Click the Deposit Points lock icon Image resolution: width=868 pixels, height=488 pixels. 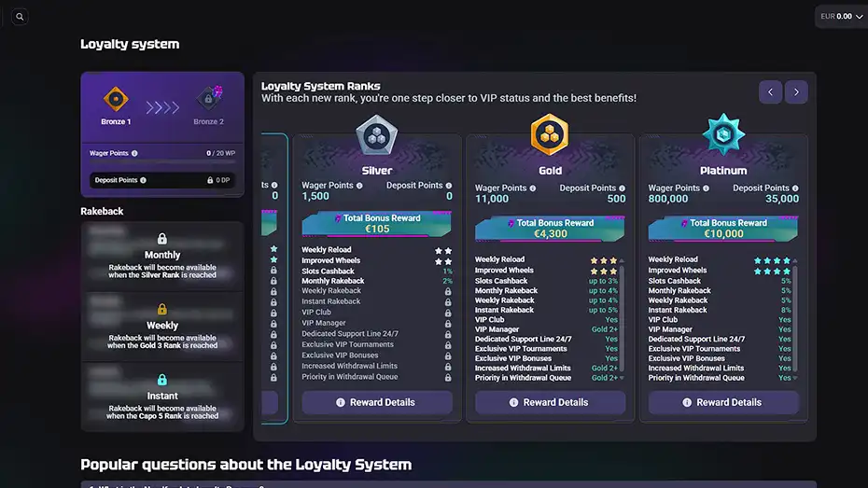[210, 180]
